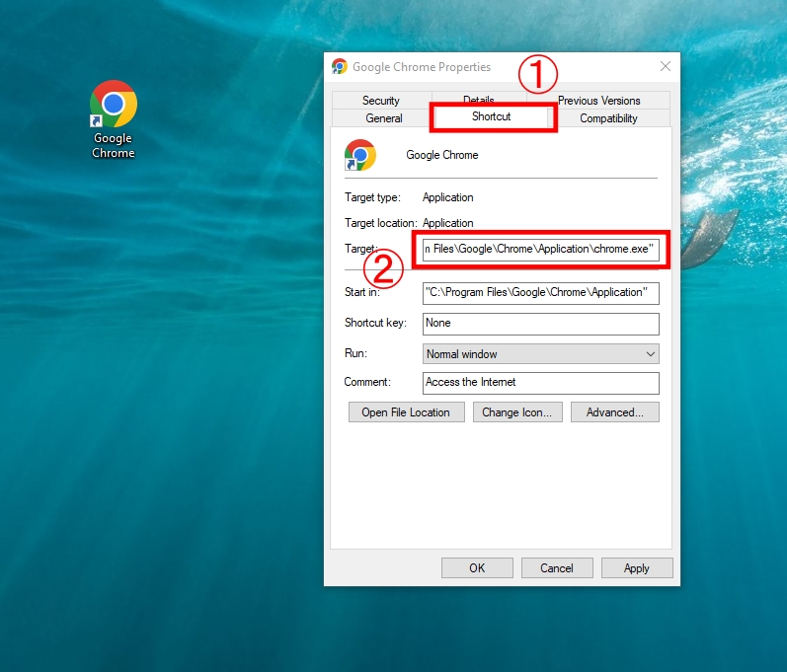The width and height of the screenshot is (787, 672).
Task: Click the Target type value Application
Action: pyautogui.click(x=447, y=197)
